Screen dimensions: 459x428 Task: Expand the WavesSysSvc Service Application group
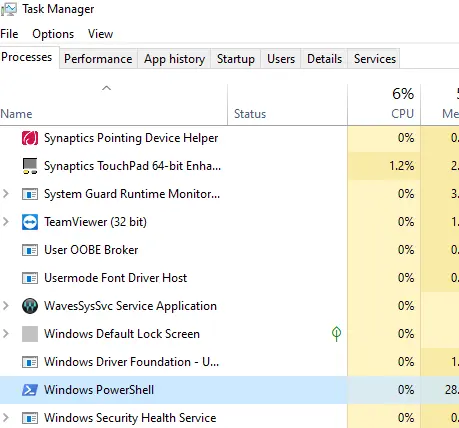[6, 306]
